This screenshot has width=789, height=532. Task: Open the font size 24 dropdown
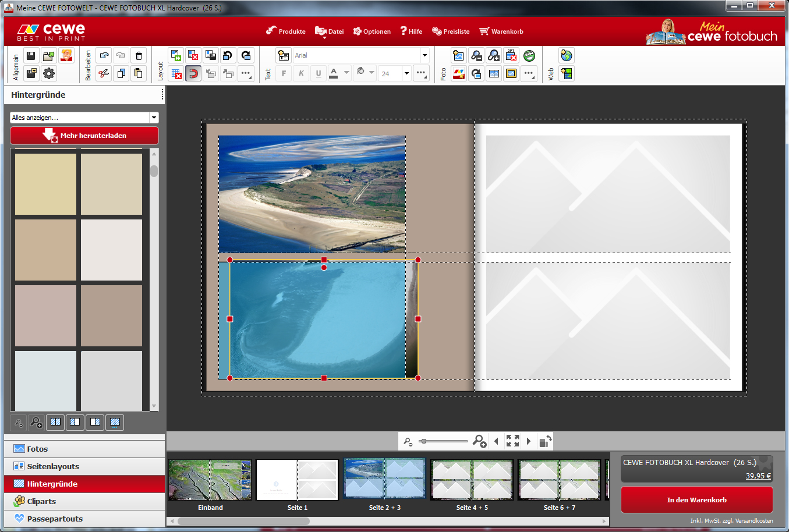coord(406,73)
